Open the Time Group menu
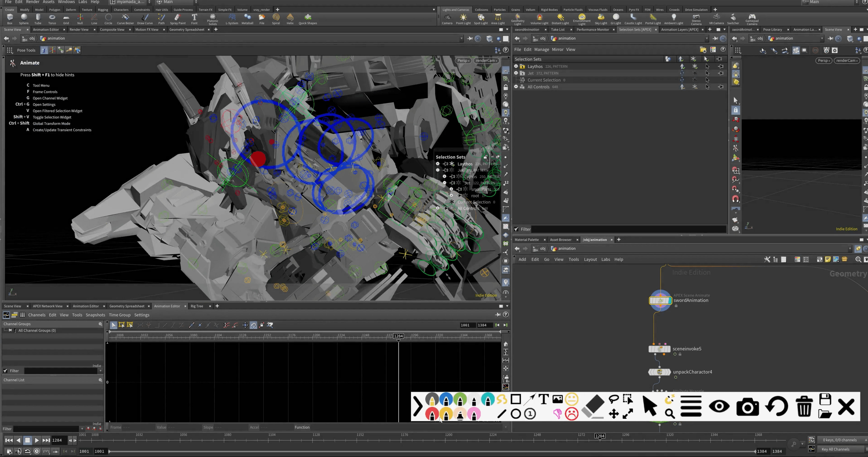The image size is (868, 457). [119, 315]
